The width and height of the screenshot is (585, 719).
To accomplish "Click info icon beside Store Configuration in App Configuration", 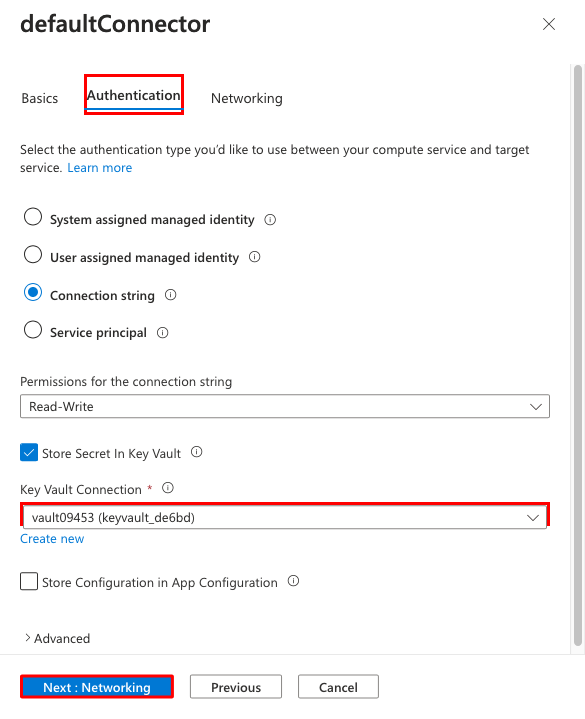I will pos(293,581).
